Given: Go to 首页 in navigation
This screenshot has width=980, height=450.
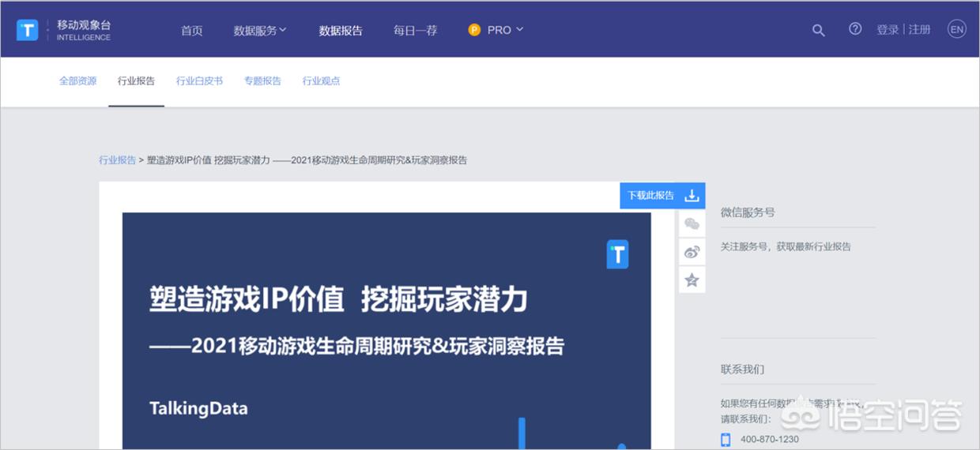Looking at the screenshot, I should 192,30.
